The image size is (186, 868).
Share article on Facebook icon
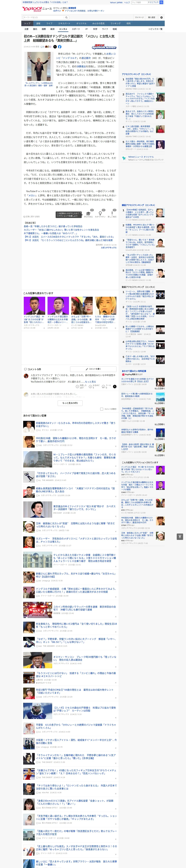click(60, 47)
